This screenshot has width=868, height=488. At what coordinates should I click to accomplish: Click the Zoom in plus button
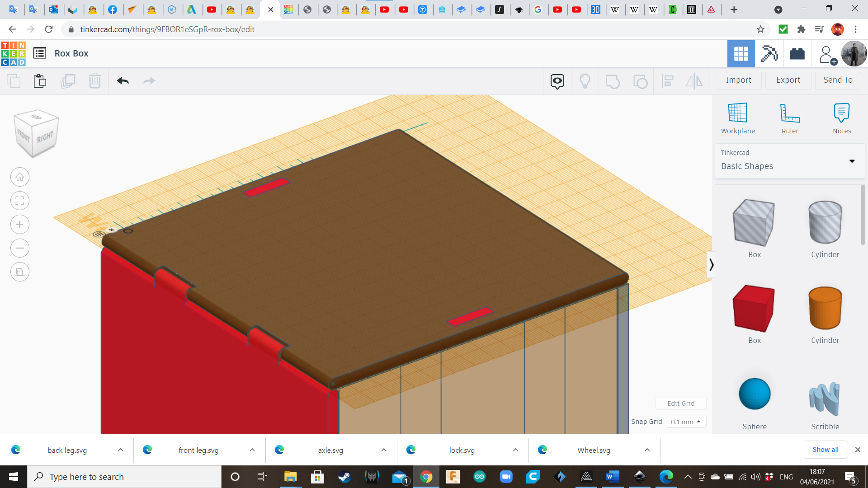20,225
